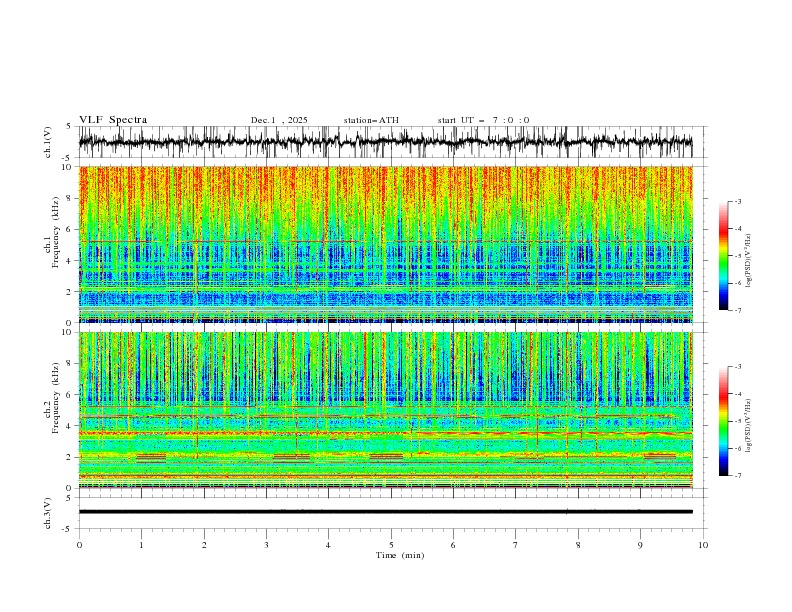Click the ch.3(V) flat waveform trace

(x=385, y=512)
